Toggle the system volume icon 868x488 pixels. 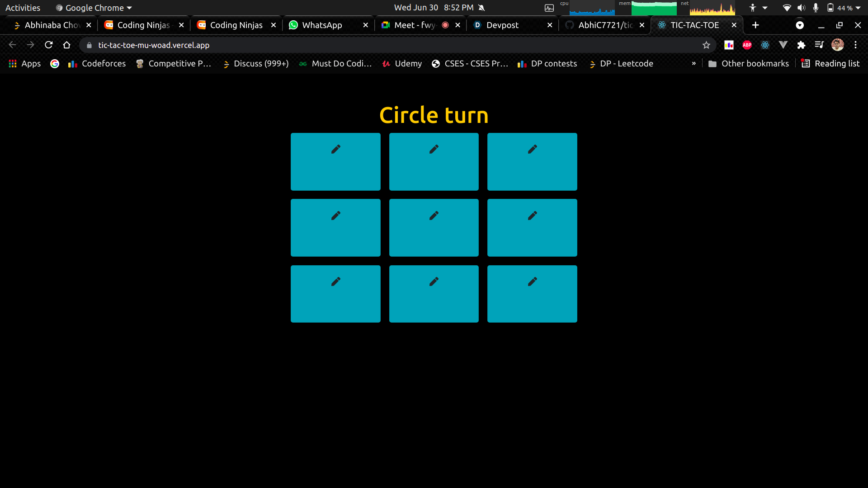801,7
